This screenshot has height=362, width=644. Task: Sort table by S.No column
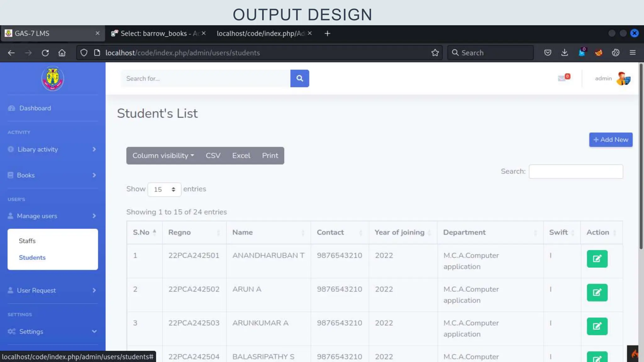[145, 232]
